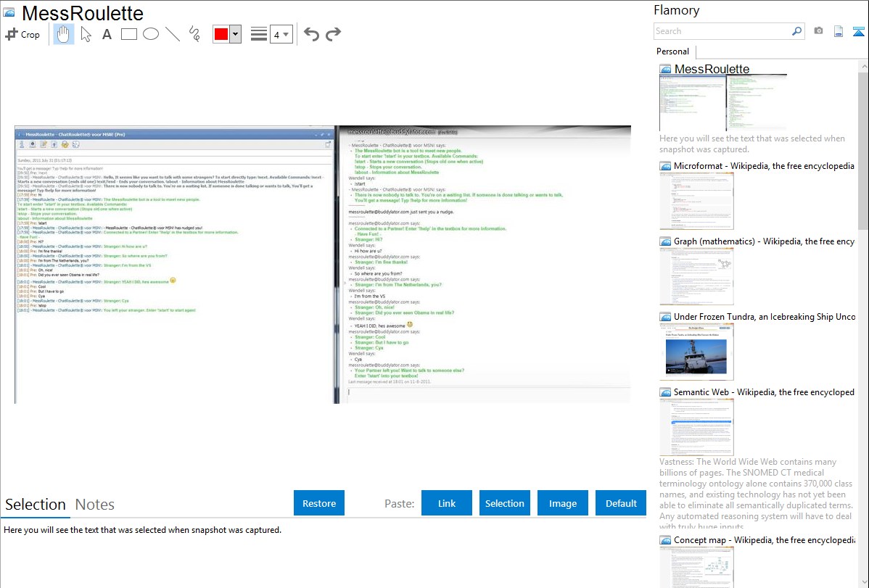869x588 pixels.
Task: Pick the rectangle shape tool
Action: click(129, 34)
